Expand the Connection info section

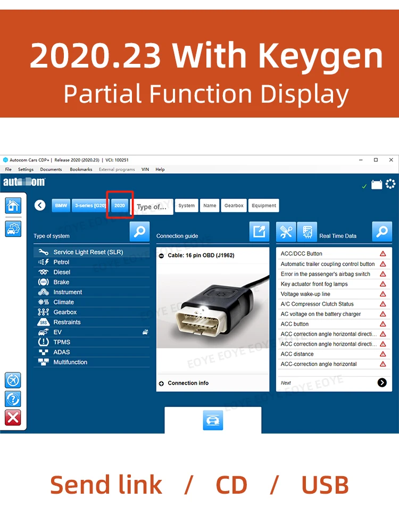(162, 384)
